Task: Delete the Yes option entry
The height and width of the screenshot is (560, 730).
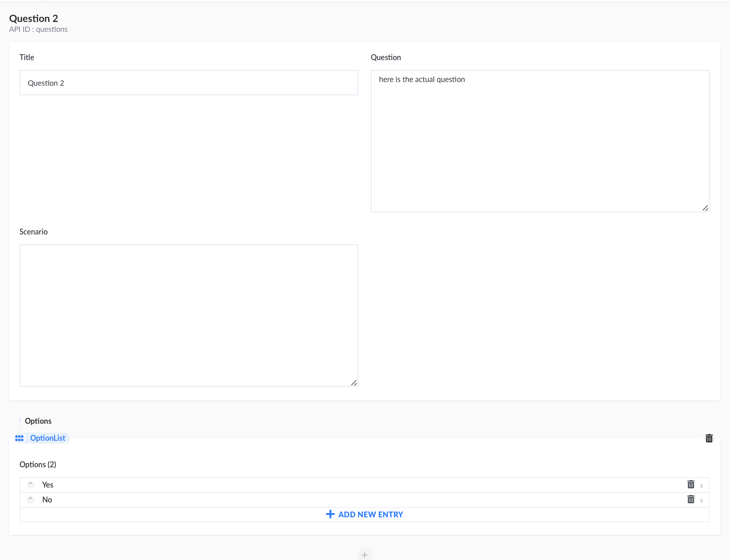Action: [691, 485]
